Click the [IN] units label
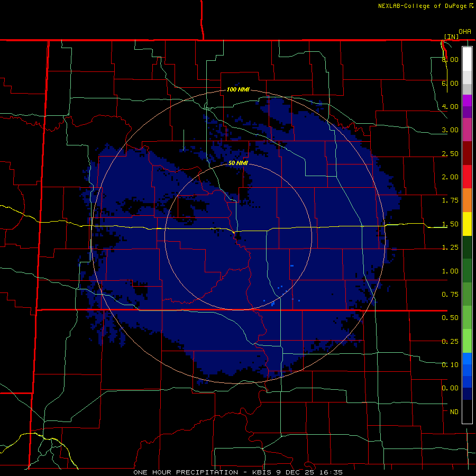 [x=451, y=36]
